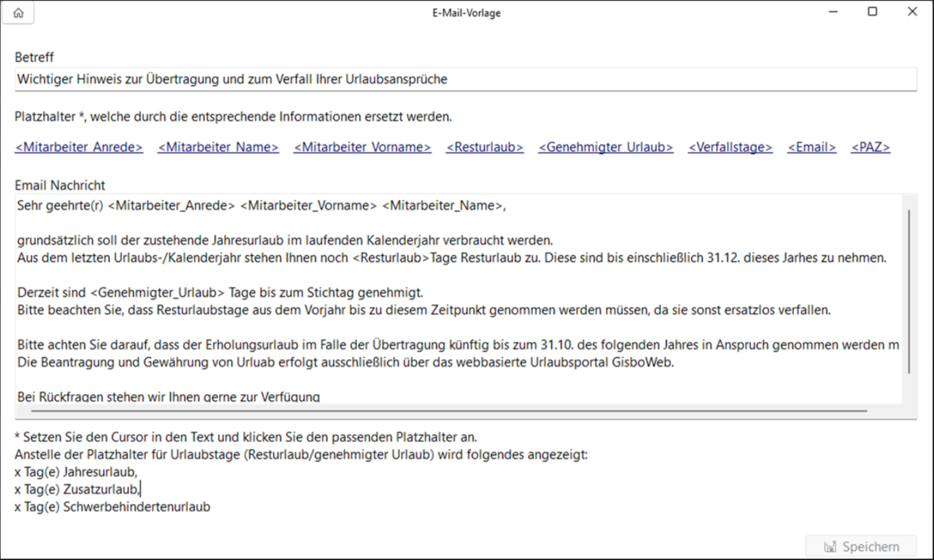Image resolution: width=934 pixels, height=560 pixels.
Task: Close the E-Mail-Vorlage window
Action: click(912, 12)
